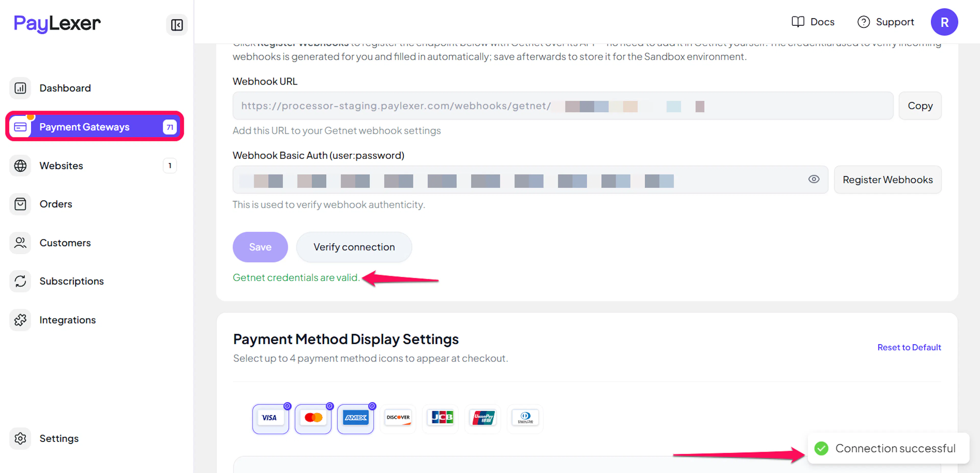The width and height of the screenshot is (980, 473).
Task: Click the green success check icon
Action: click(821, 448)
